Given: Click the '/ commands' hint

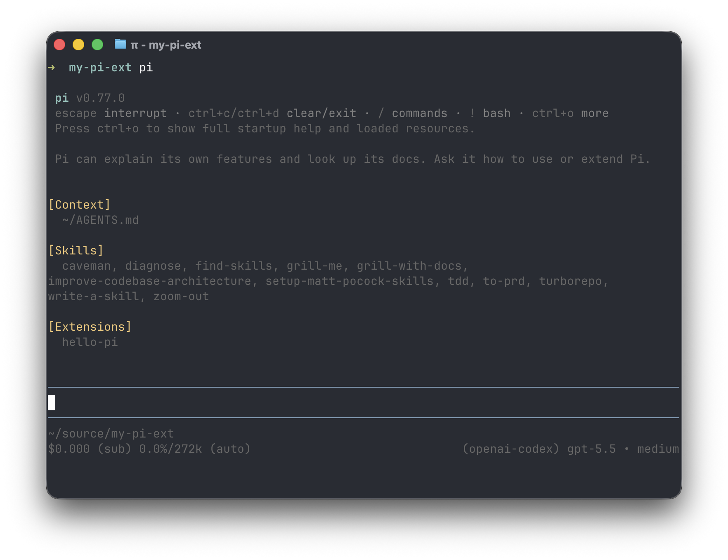Looking at the screenshot, I should pos(413,113).
